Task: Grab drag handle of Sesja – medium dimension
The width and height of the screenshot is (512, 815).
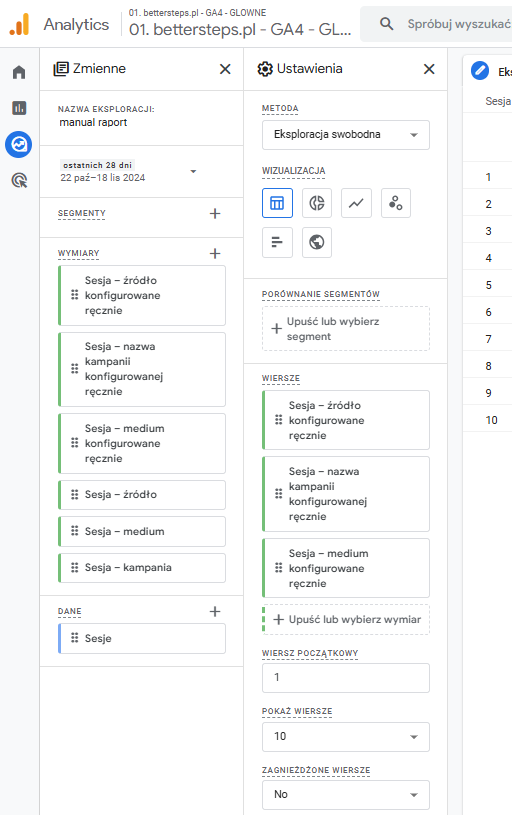Action: coord(74,531)
